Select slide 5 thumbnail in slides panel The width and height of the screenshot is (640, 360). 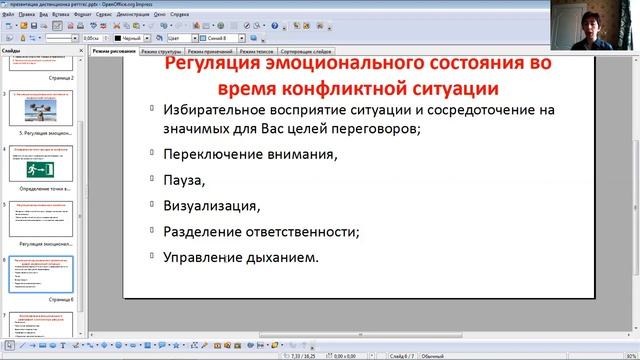[x=41, y=219]
